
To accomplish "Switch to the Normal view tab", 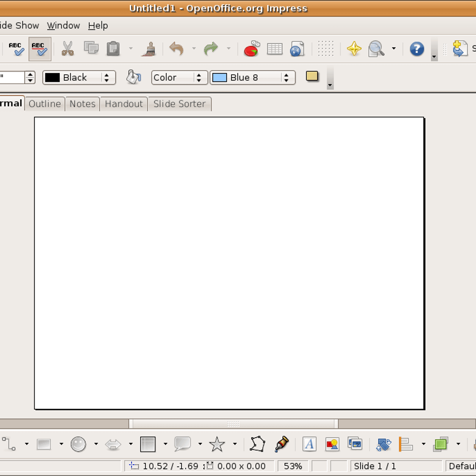I will point(12,103).
